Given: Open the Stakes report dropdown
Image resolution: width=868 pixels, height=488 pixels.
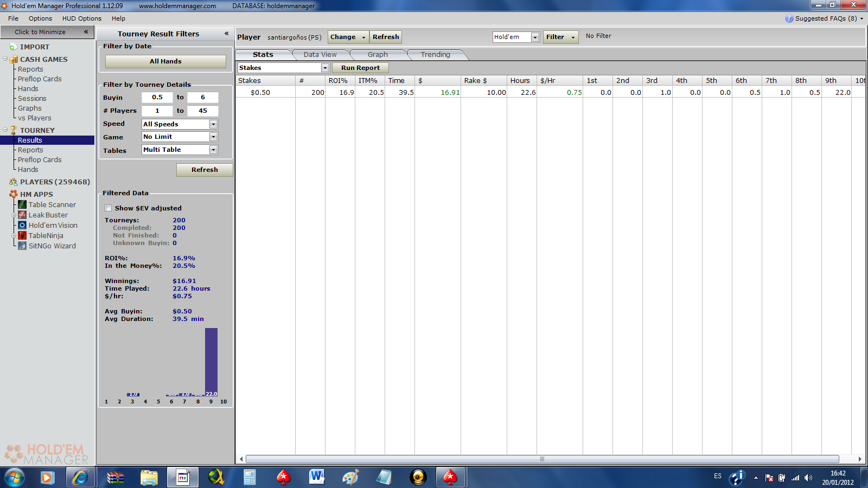Looking at the screenshot, I should 325,68.
